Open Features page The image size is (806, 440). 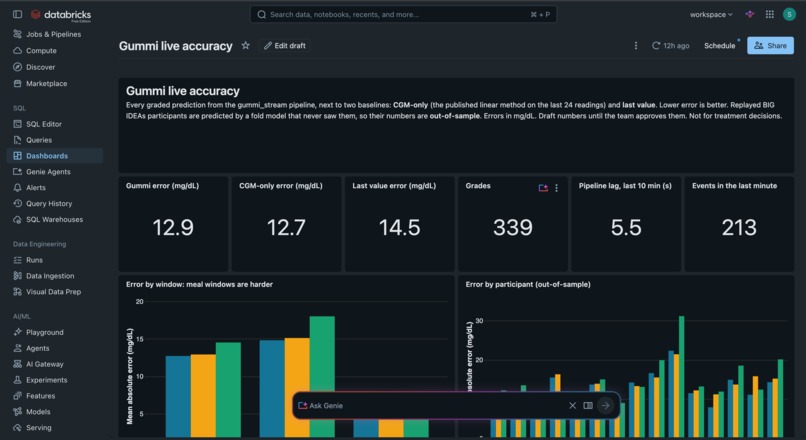click(x=41, y=396)
